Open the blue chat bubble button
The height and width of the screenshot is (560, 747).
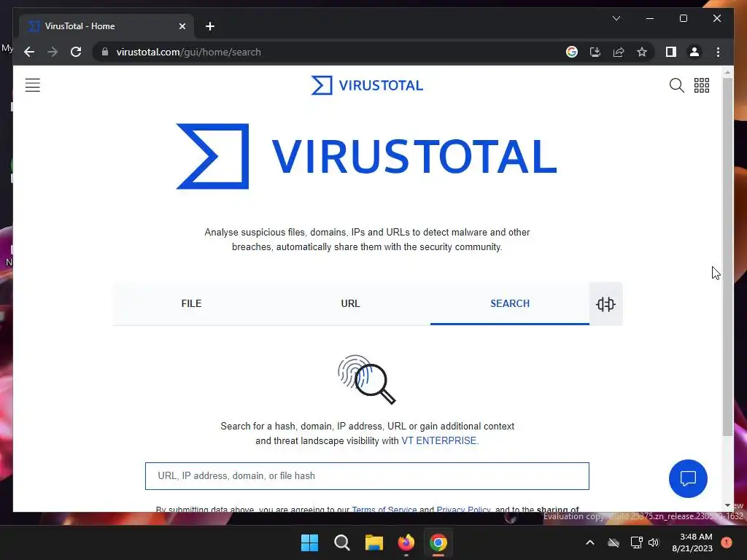[688, 478]
